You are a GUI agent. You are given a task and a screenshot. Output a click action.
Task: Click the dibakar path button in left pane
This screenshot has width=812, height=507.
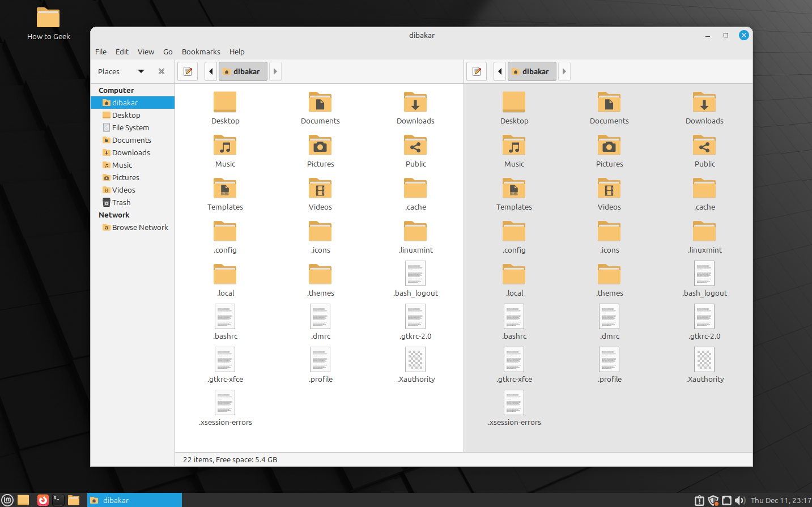pos(243,71)
